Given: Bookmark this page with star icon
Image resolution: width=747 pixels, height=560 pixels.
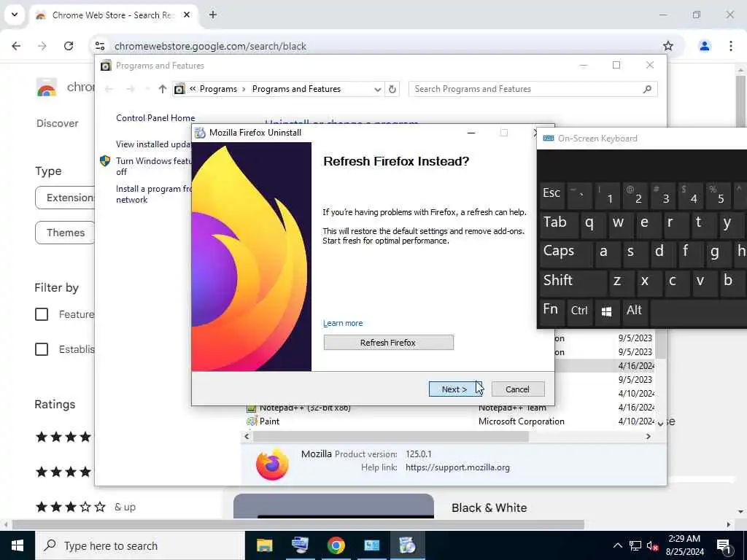Looking at the screenshot, I should click(668, 46).
